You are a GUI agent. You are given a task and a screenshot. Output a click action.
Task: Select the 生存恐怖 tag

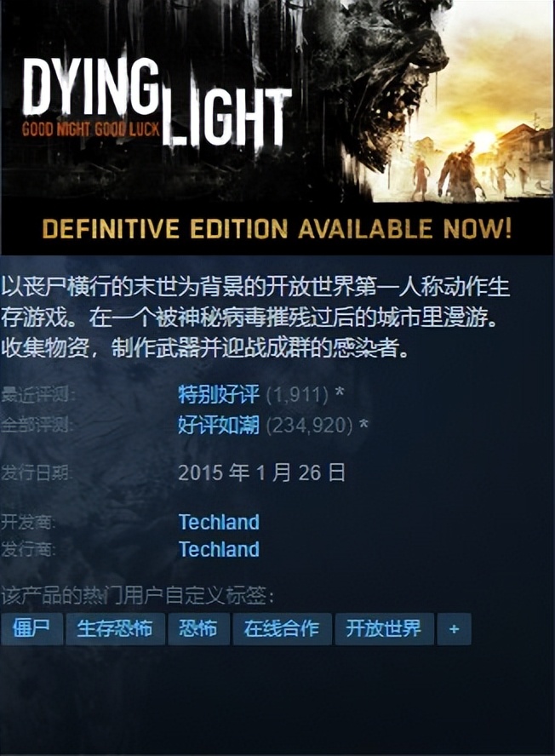[115, 628]
